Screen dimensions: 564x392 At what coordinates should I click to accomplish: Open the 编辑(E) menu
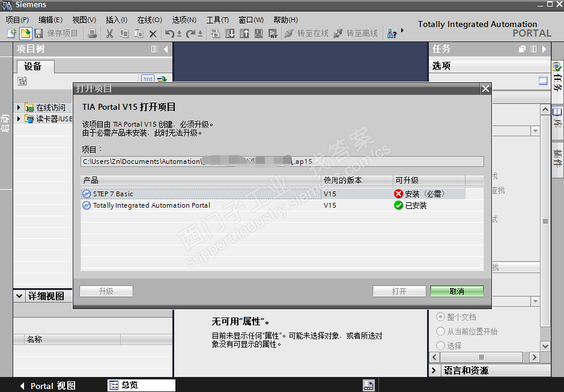[x=50, y=20]
